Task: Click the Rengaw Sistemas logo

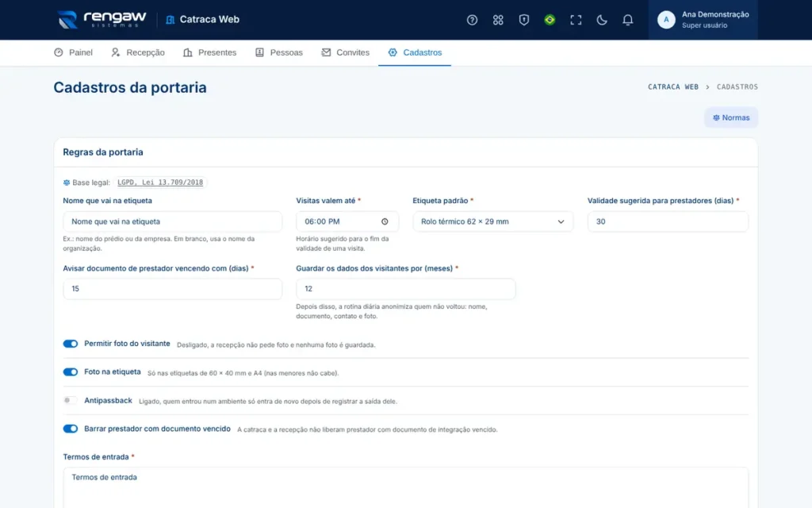Action: [101, 20]
